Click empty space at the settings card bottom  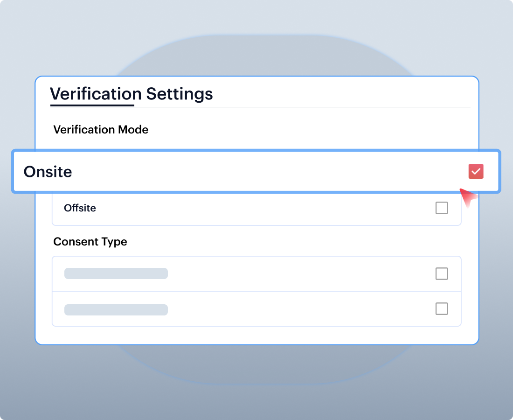click(x=256, y=336)
